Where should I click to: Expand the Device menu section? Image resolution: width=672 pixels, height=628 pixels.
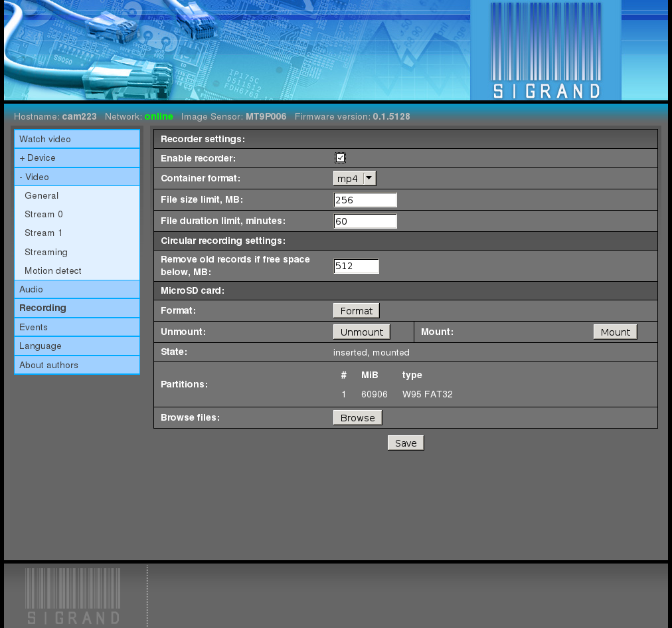[x=77, y=158]
